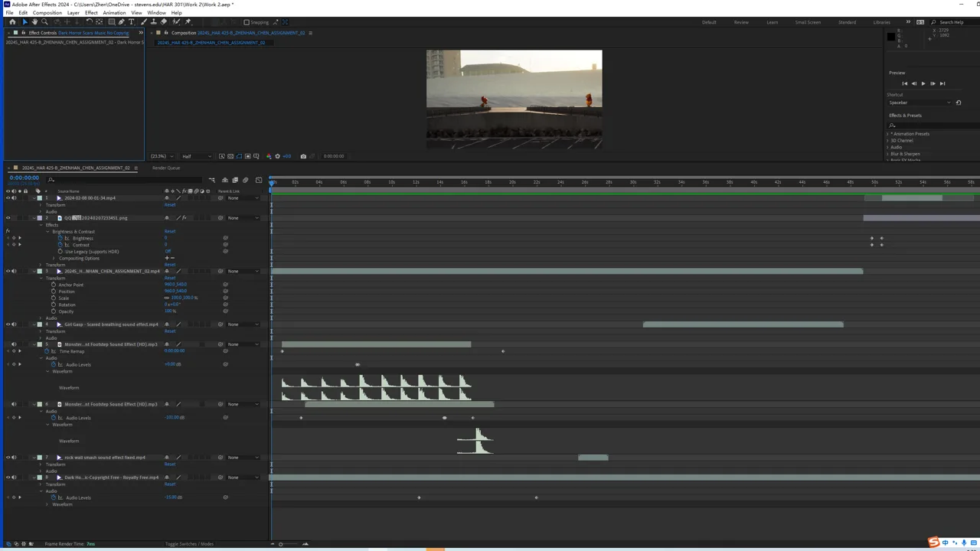The width and height of the screenshot is (980, 551).
Task: Select the Rotation tool
Action: 89,22
